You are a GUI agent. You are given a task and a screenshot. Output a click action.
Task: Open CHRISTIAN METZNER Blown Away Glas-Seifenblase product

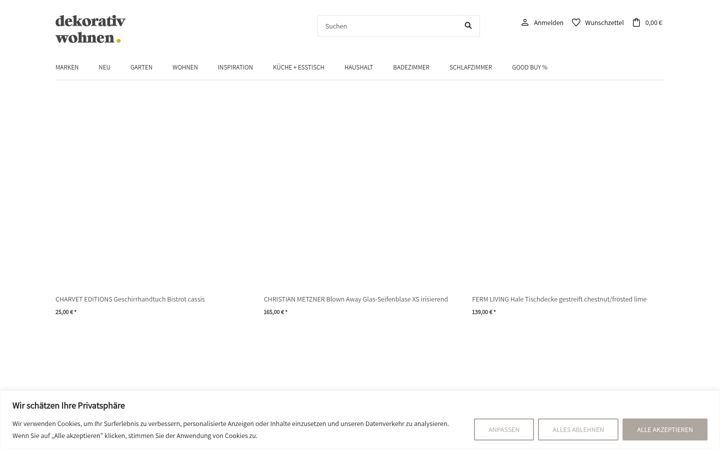(x=355, y=299)
